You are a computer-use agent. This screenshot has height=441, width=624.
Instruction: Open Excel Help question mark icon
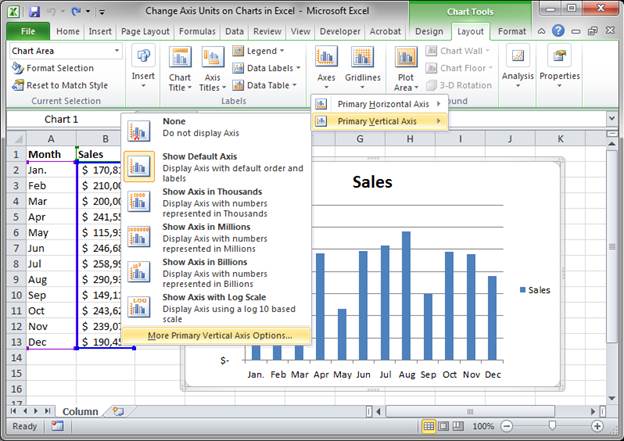tap(558, 31)
